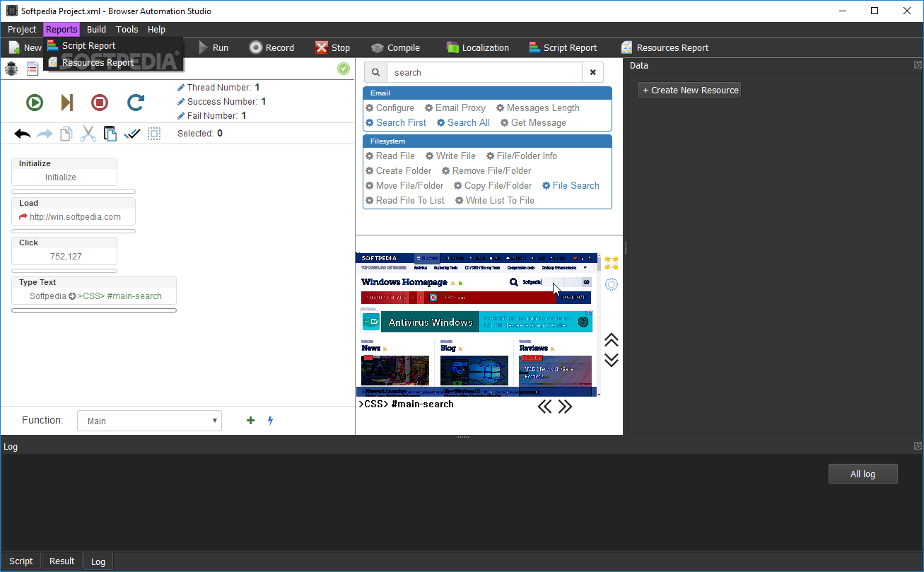Image resolution: width=924 pixels, height=572 pixels.
Task: Click the Select All double-check icon
Action: point(131,134)
